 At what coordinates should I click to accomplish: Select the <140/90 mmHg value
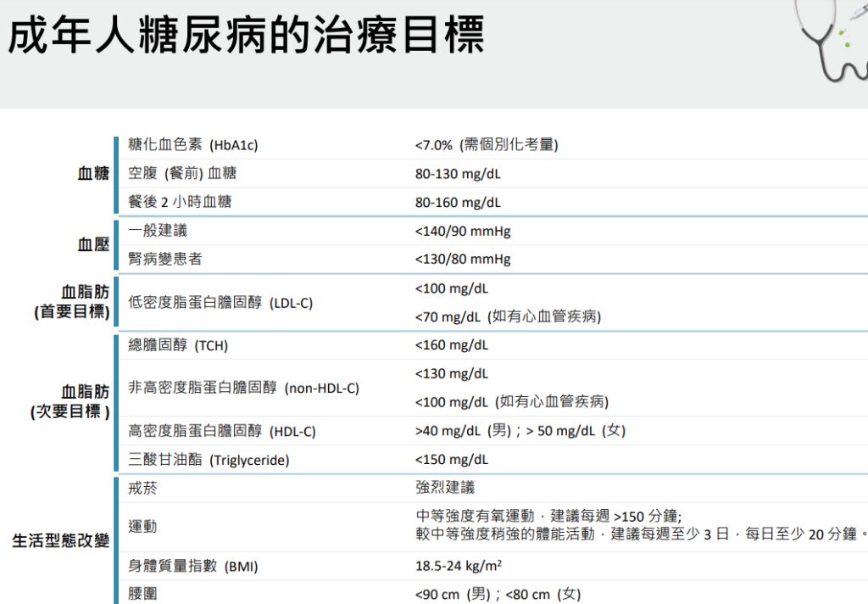[x=463, y=231]
